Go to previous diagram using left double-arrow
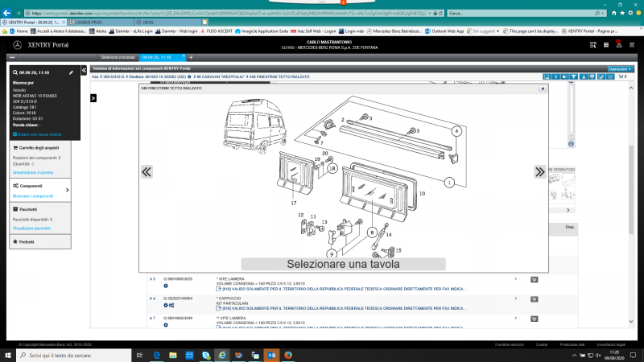 (x=147, y=171)
